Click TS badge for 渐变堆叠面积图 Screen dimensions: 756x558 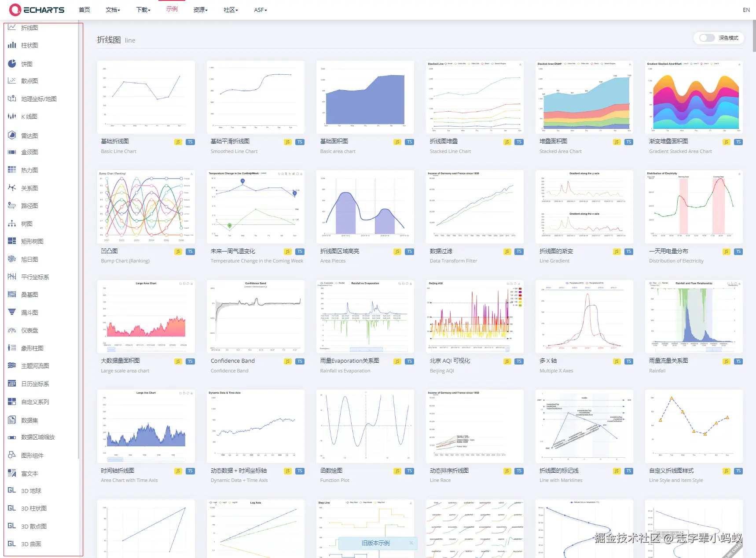tap(738, 142)
